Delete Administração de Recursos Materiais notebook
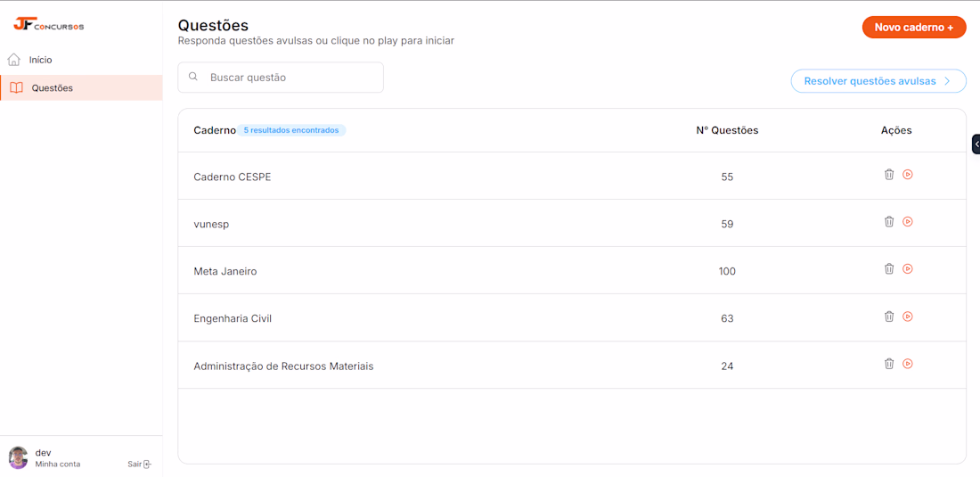Viewport: 980px width, 477px height. click(889, 363)
